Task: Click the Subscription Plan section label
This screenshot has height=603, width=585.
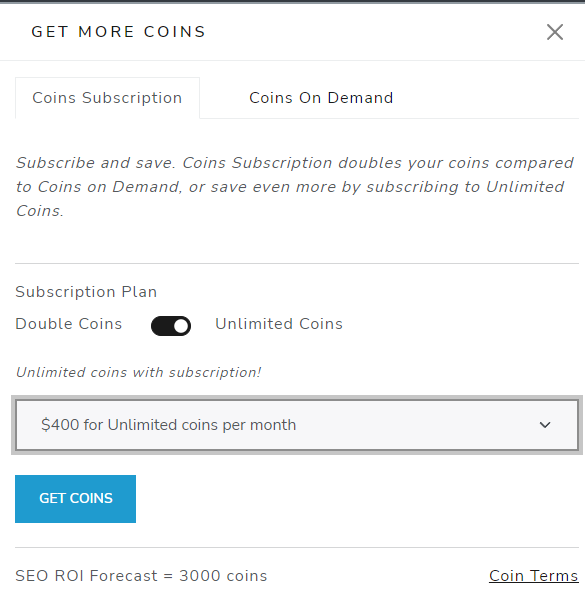Action: coord(86,292)
